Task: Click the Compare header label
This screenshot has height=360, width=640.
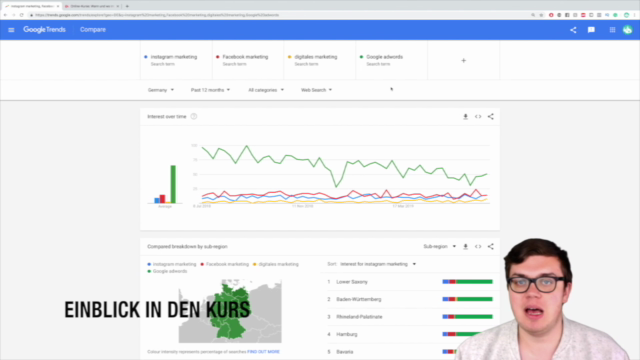Action: [93, 30]
